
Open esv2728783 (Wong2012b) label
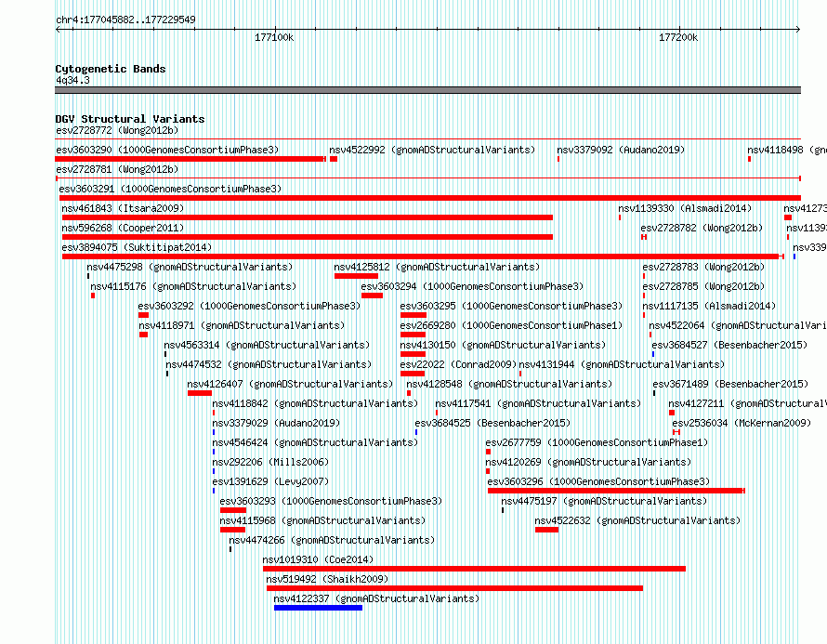point(703,267)
